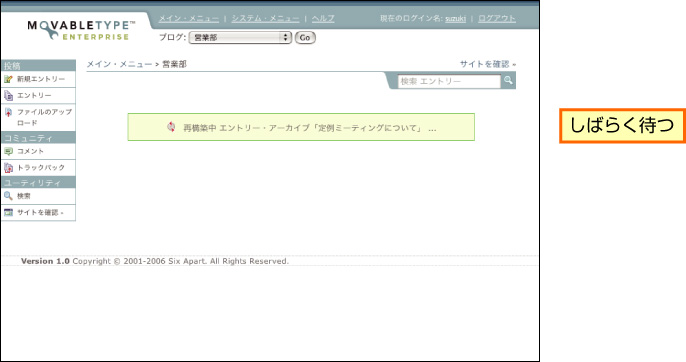Screen dimensions: 686x362
Task: Open the ブログ selector showing 営業部
Action: pyautogui.click(x=240, y=38)
